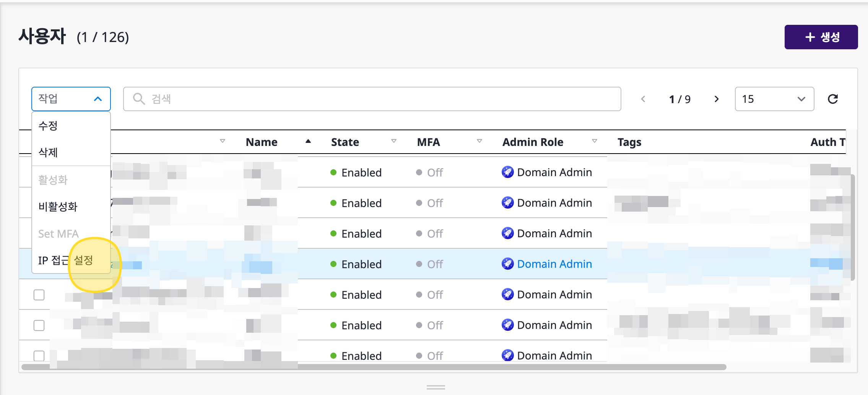Click the Name column sort arrow
The width and height of the screenshot is (868, 395).
[308, 142]
